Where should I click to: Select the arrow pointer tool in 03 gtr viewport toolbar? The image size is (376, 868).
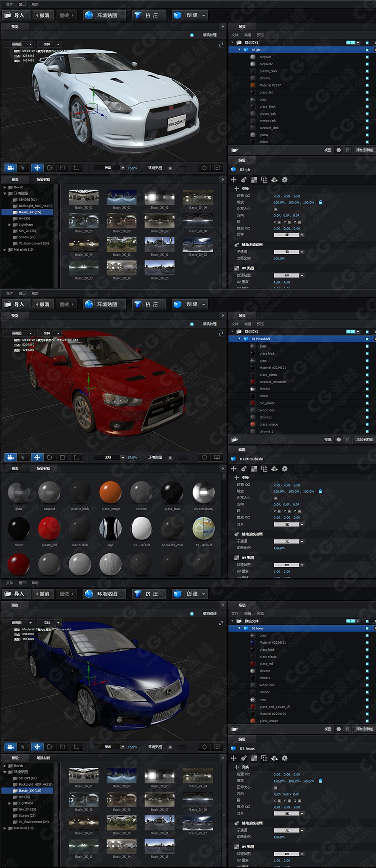(x=23, y=168)
